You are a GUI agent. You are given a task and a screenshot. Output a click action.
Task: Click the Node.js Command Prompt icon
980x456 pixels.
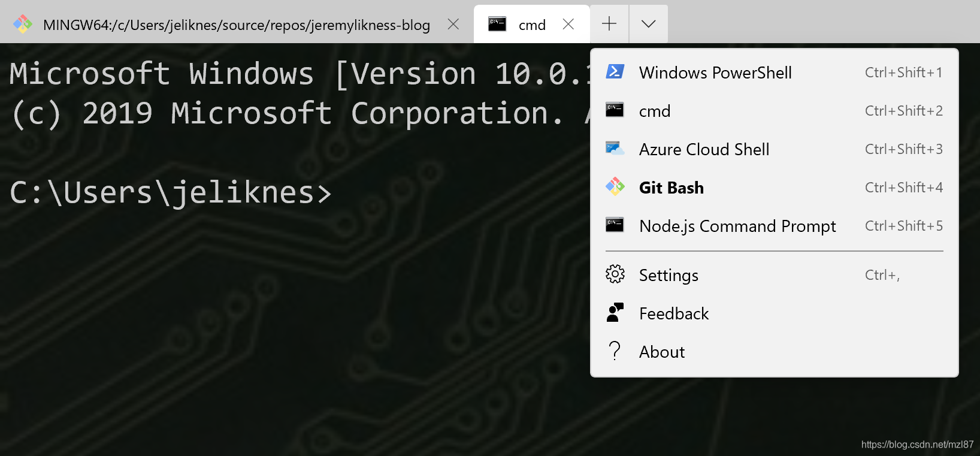click(615, 225)
